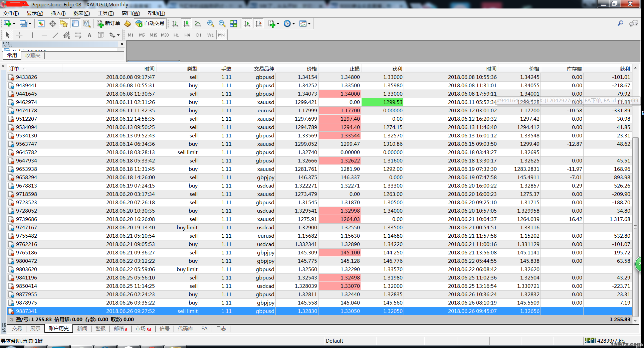Switch to W1 timeframe
The image size is (644, 348).
(x=210, y=35)
